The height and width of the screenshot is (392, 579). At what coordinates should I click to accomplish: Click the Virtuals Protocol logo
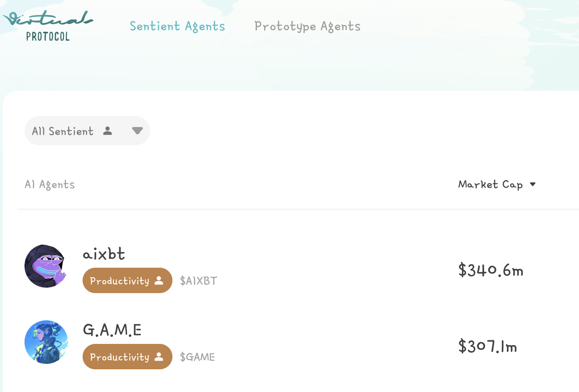[48, 26]
